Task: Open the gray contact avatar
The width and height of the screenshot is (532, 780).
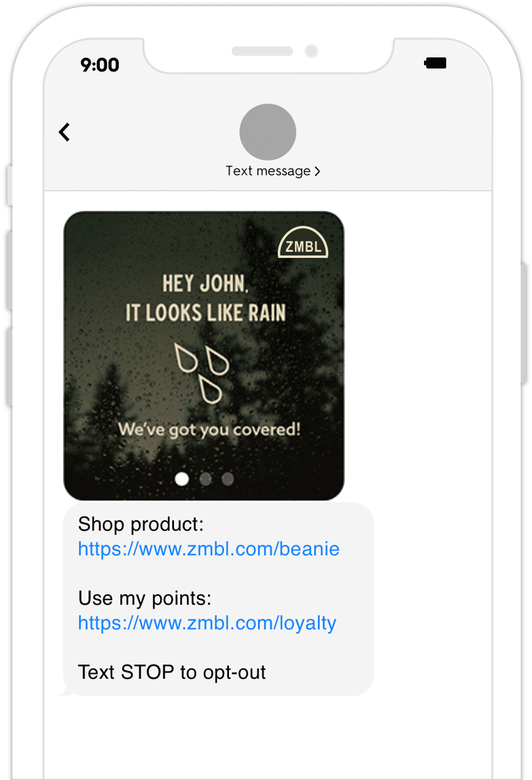Action: click(268, 132)
